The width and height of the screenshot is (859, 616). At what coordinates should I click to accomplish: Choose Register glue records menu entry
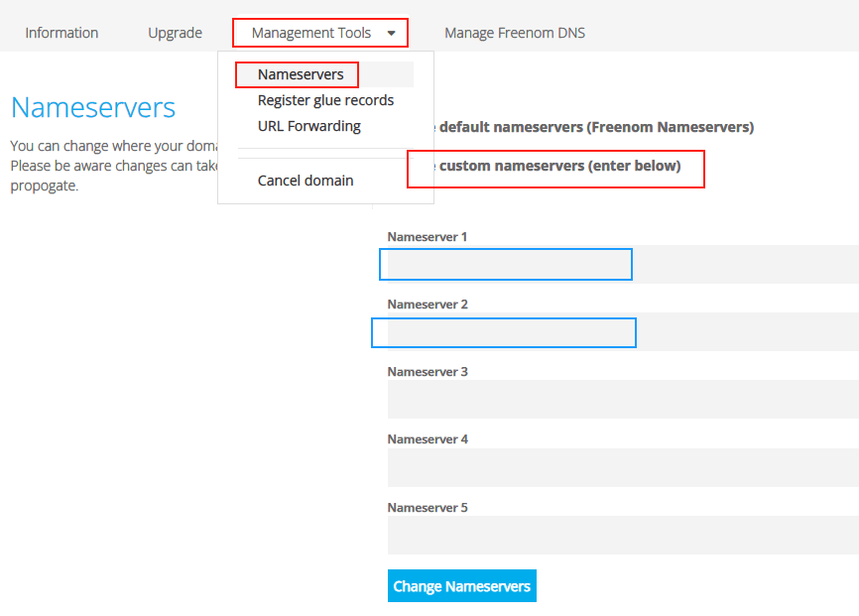[325, 100]
